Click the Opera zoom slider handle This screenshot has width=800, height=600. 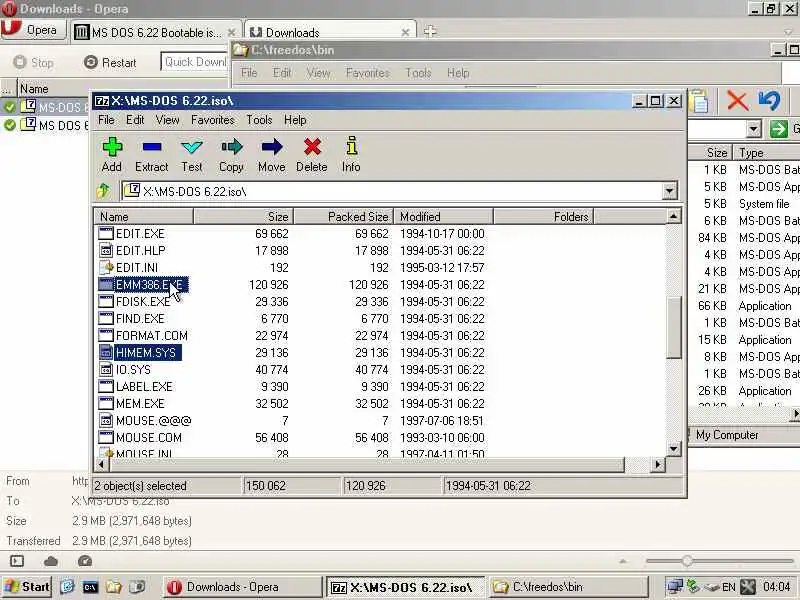click(x=687, y=561)
